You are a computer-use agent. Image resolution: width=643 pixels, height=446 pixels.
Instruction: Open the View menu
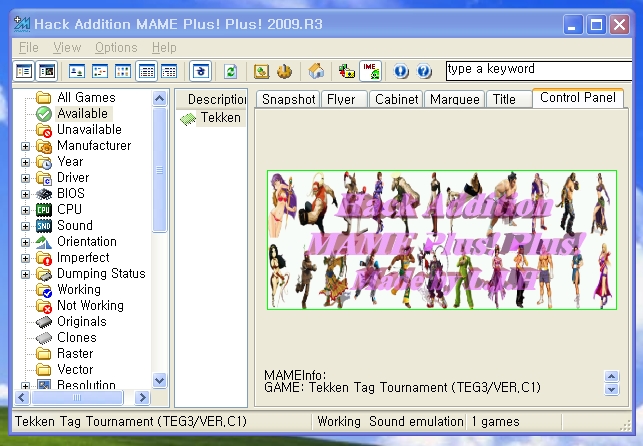[x=67, y=48]
